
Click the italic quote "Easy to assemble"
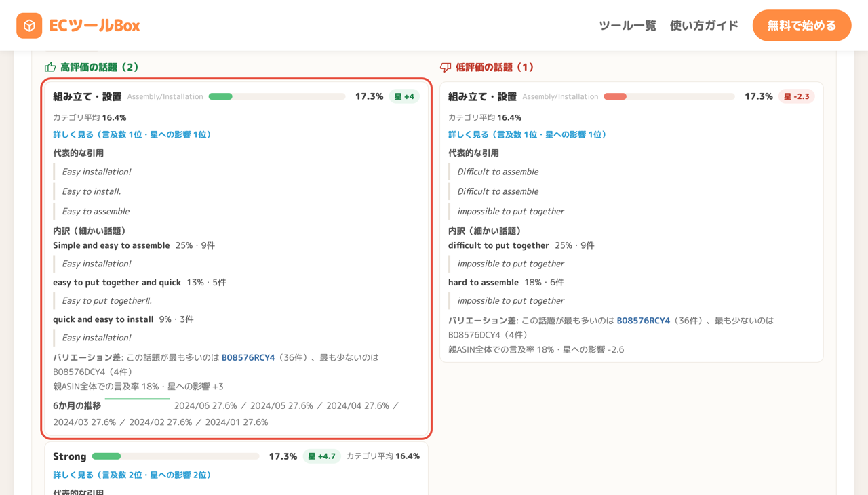(x=96, y=211)
